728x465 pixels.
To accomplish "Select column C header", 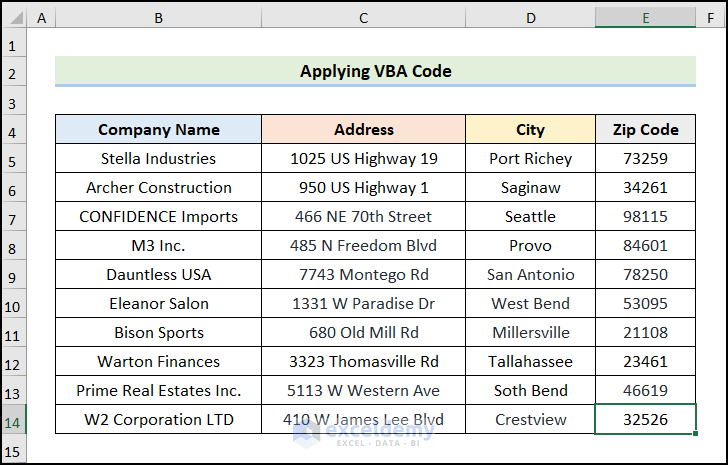I will (x=364, y=18).
